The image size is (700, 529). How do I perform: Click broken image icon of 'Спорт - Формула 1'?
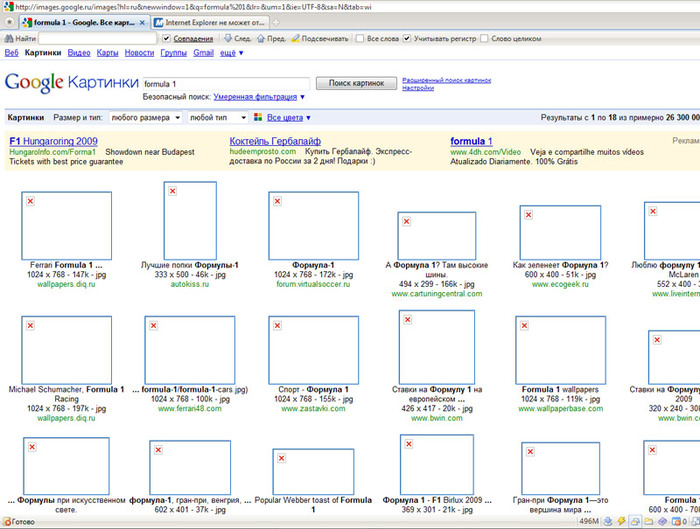coord(278,325)
